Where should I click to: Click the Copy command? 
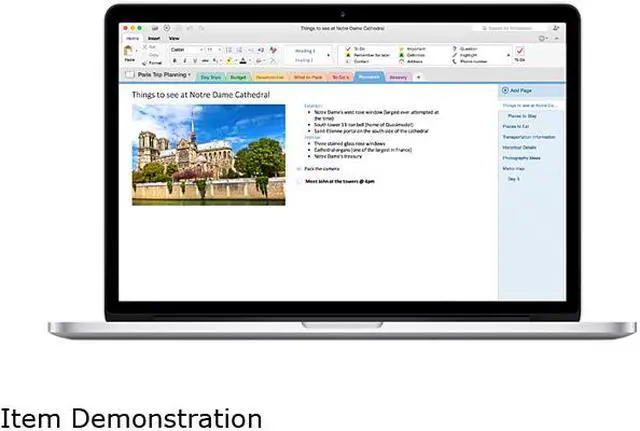(x=153, y=55)
